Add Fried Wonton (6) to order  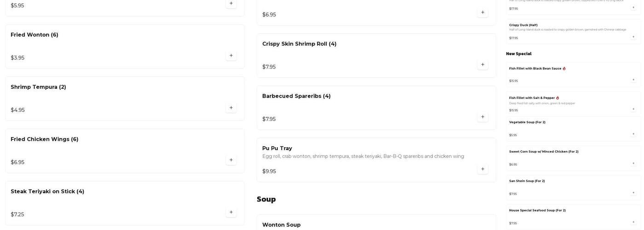coord(231,56)
